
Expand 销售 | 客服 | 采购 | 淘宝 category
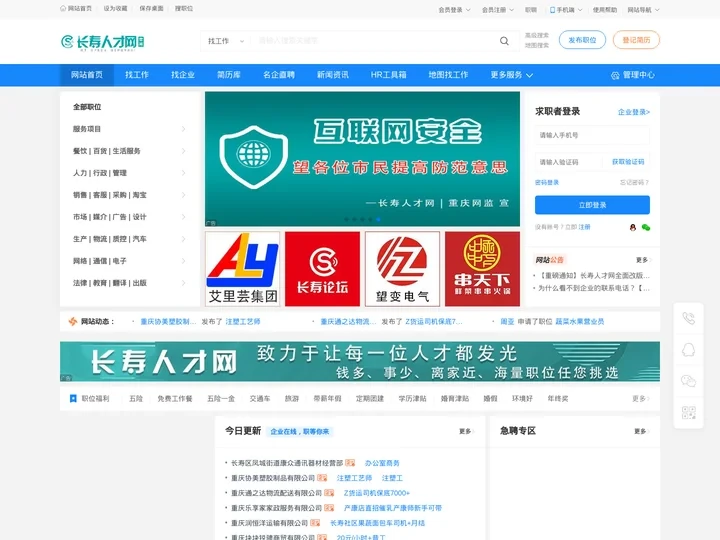pos(129,195)
